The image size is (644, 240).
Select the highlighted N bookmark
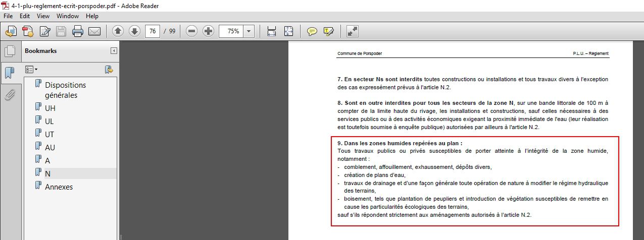(47, 174)
